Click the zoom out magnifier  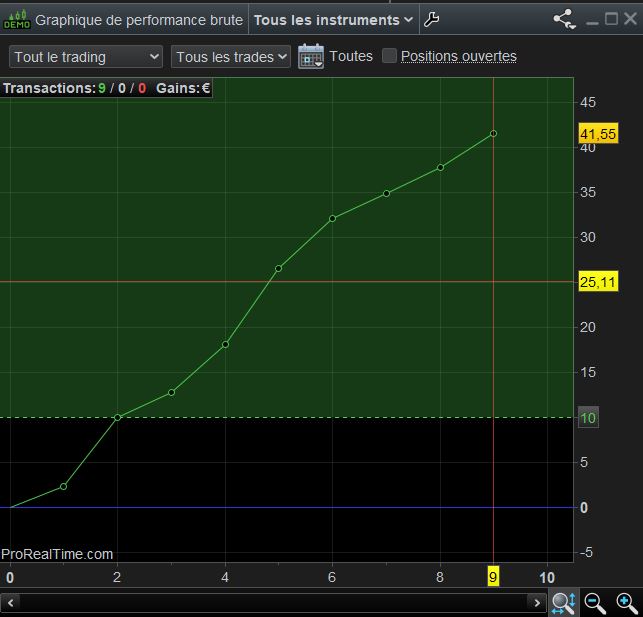[595, 602]
